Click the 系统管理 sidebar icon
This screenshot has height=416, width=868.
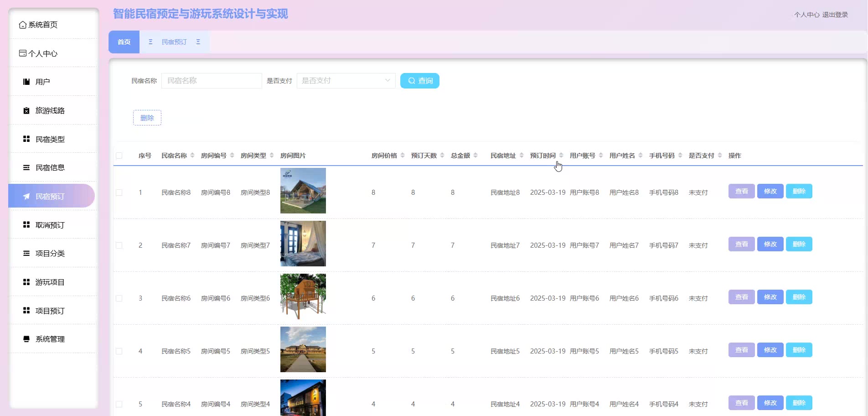pos(26,339)
